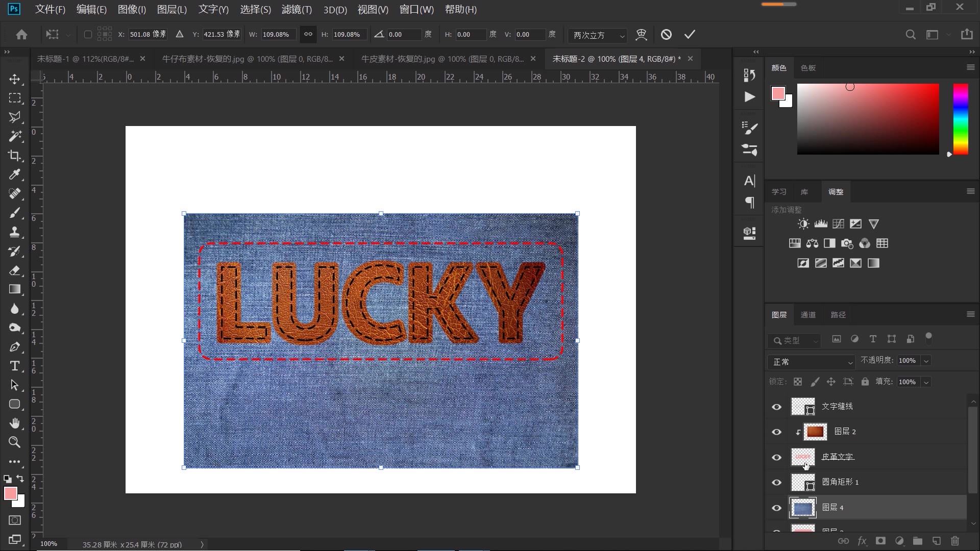The width and height of the screenshot is (980, 551).
Task: Open the 滤镜(T) menu
Action: pyautogui.click(x=297, y=9)
